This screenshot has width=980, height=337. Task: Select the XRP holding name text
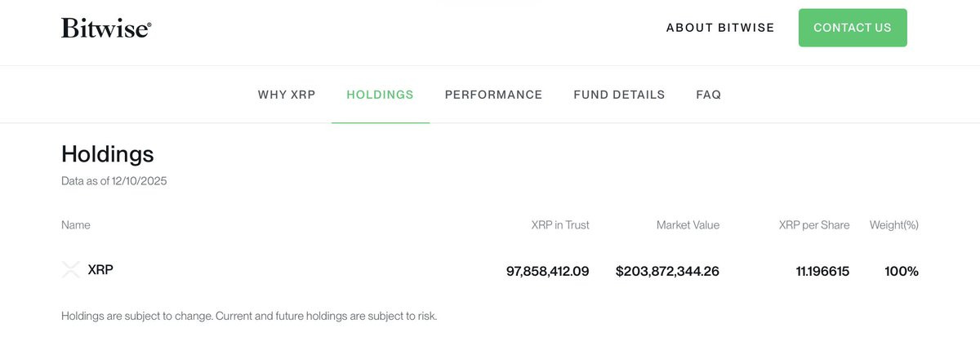[100, 269]
